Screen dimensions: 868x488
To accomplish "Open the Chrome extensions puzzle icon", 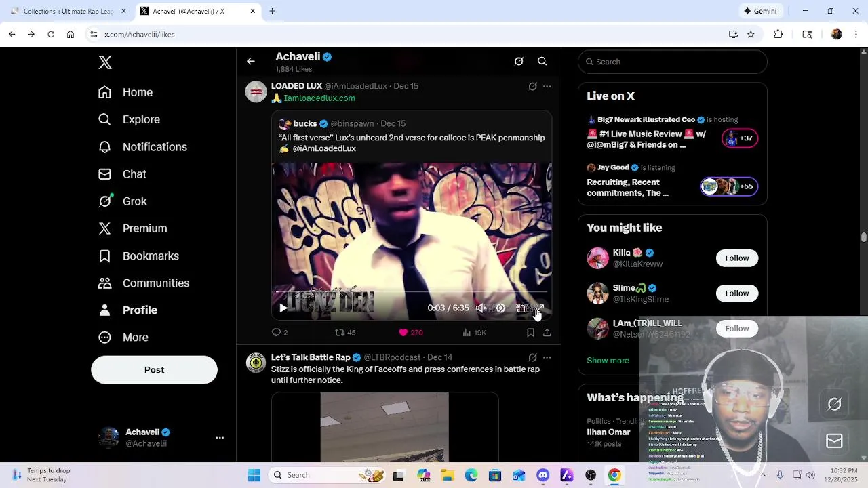I will tap(778, 34).
